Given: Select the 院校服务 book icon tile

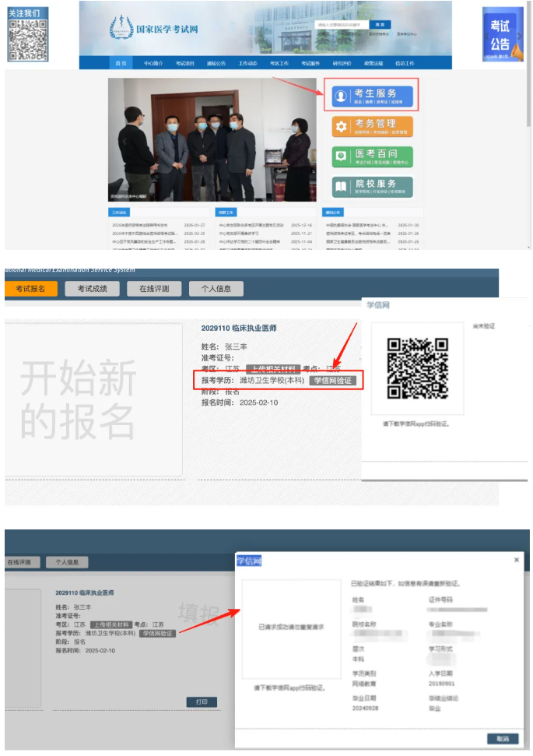Looking at the screenshot, I should (340, 187).
